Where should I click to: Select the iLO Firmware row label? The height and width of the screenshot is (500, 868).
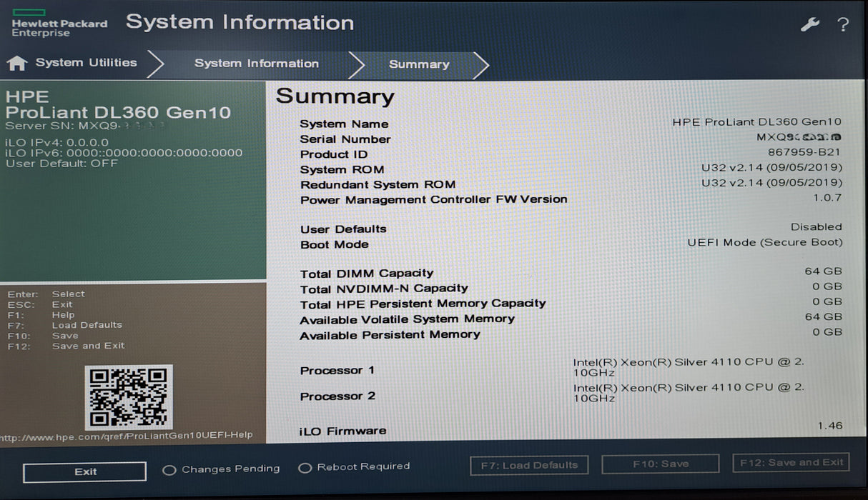343,431
